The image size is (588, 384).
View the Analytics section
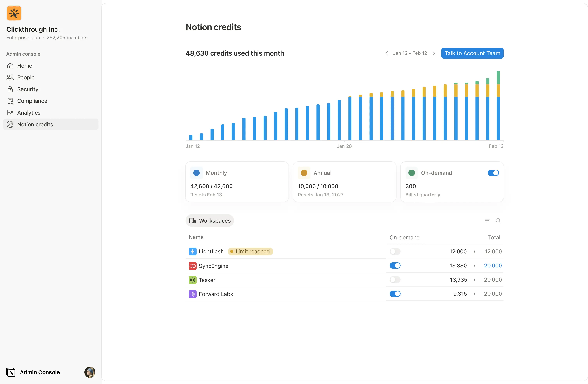click(51, 113)
